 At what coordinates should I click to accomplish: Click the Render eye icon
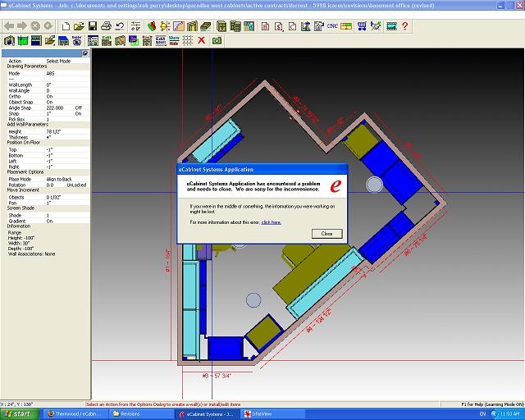[x=76, y=40]
